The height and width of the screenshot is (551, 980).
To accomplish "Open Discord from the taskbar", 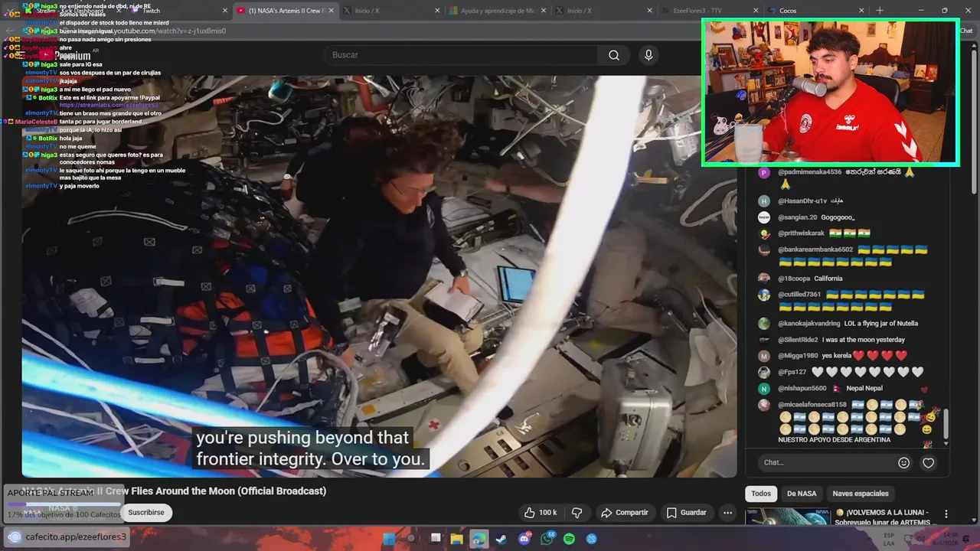I will pos(524,538).
